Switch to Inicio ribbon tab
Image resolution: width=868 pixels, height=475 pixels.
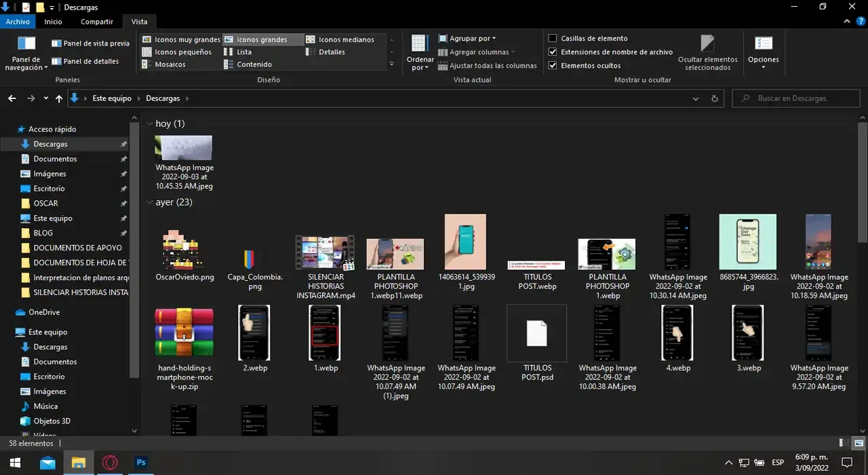pyautogui.click(x=54, y=22)
